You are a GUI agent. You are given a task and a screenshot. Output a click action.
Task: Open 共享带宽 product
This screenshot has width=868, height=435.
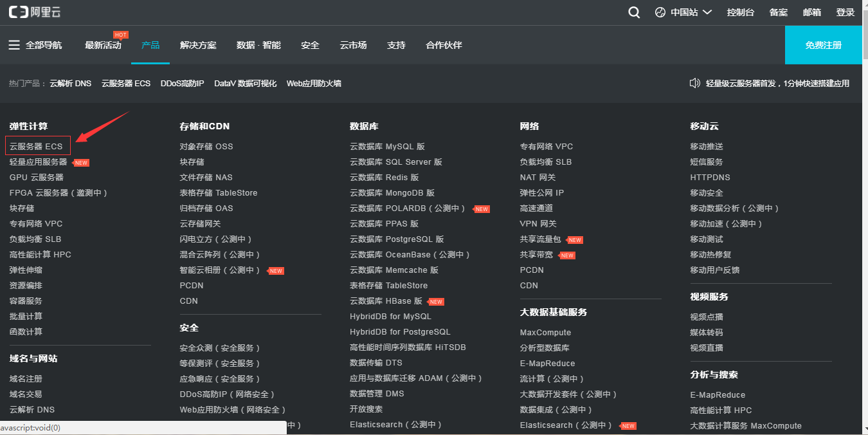tap(537, 255)
